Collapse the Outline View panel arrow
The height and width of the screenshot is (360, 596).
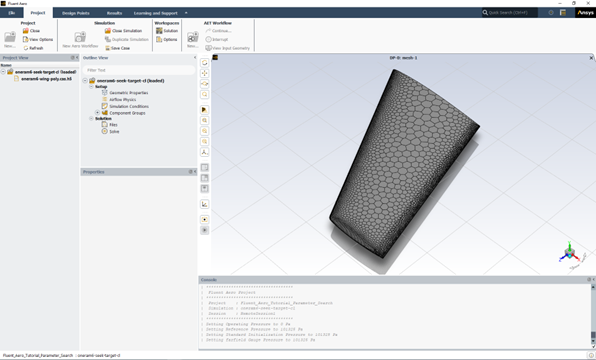pyautogui.click(x=195, y=58)
